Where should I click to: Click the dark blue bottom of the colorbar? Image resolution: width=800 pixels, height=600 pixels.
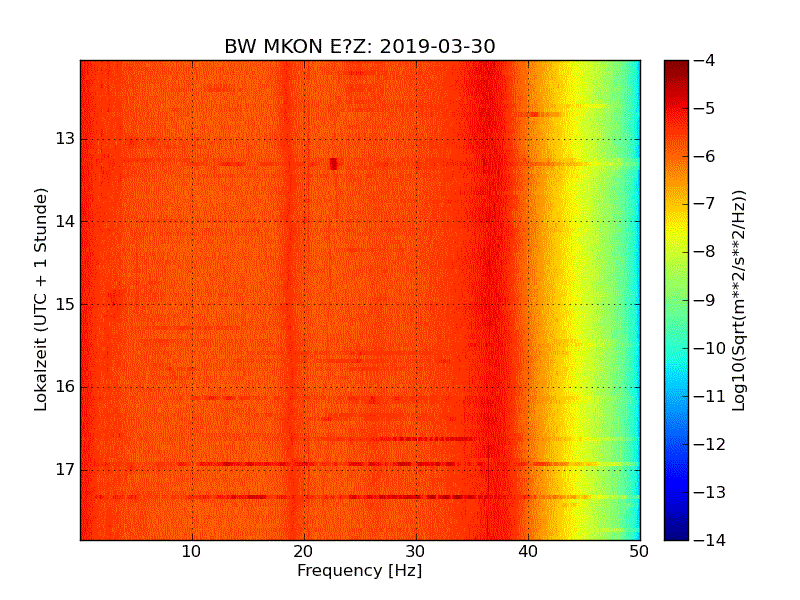pos(676,528)
